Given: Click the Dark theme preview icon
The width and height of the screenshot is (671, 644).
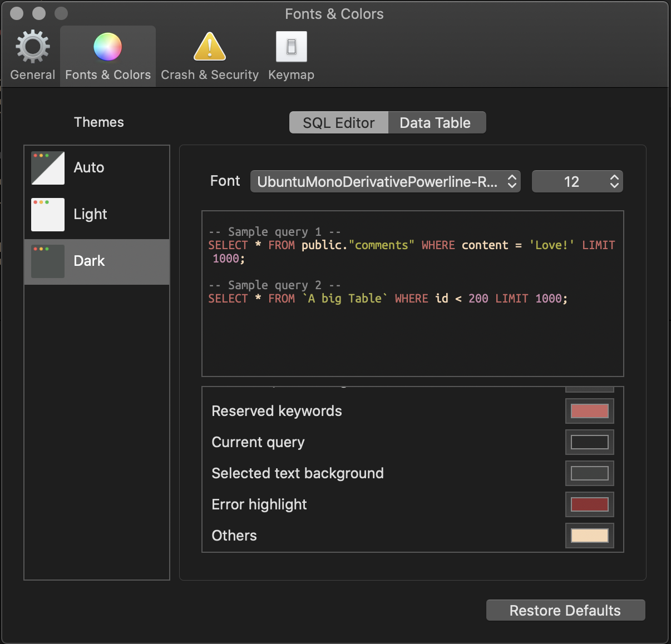Looking at the screenshot, I should pyautogui.click(x=47, y=261).
